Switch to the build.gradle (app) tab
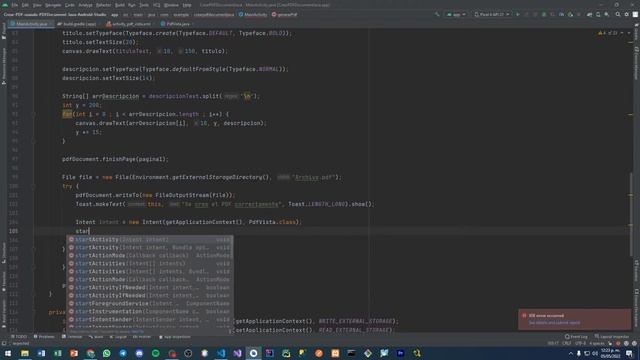640x360 pixels. 79,24
